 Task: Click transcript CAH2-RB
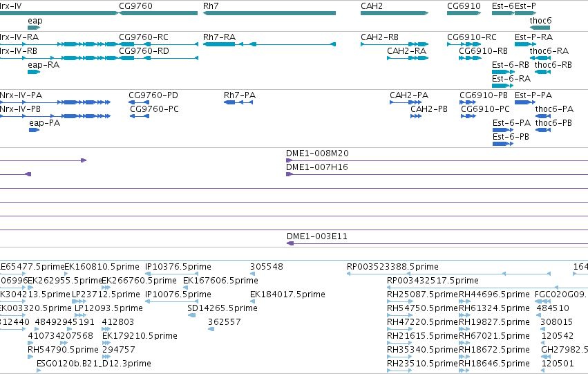pyautogui.click(x=395, y=44)
